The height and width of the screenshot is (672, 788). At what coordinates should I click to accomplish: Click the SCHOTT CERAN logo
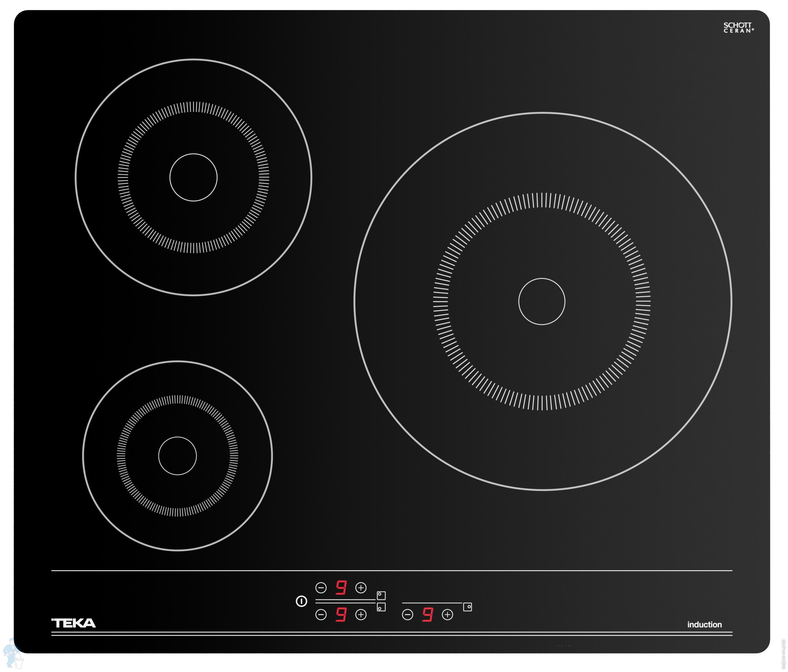pyautogui.click(x=738, y=28)
